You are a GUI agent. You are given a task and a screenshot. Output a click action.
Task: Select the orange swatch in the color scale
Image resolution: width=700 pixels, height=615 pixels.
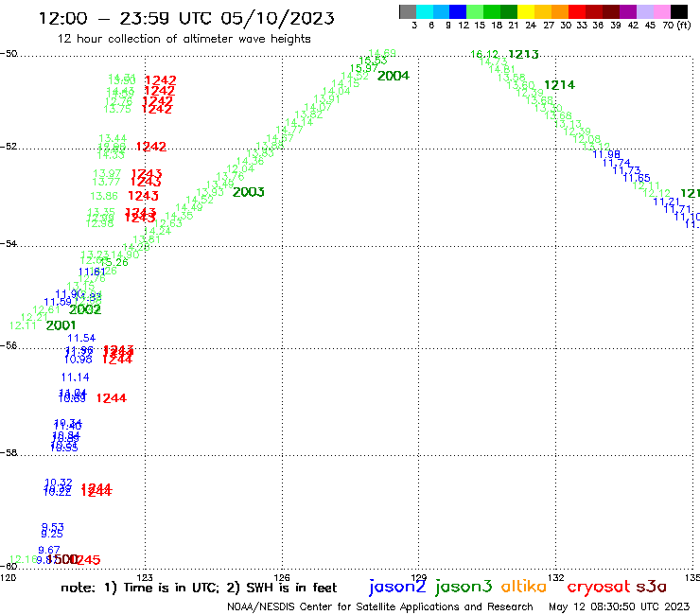click(560, 12)
